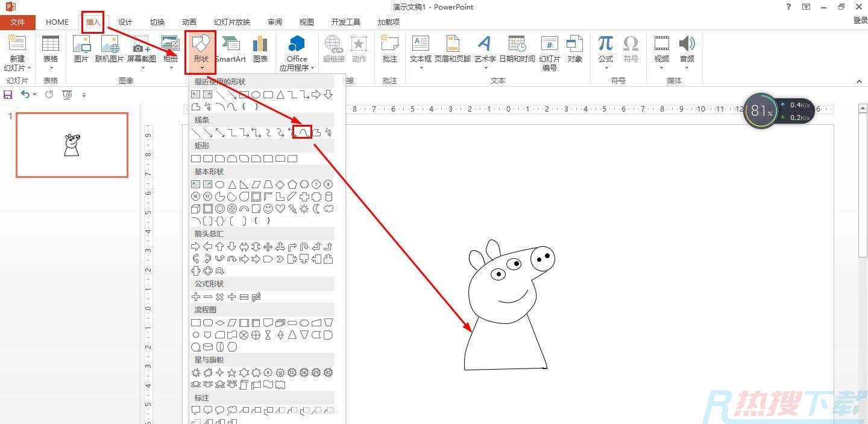Click the save icon in quick access toolbar
868x424 pixels.
click(x=8, y=95)
